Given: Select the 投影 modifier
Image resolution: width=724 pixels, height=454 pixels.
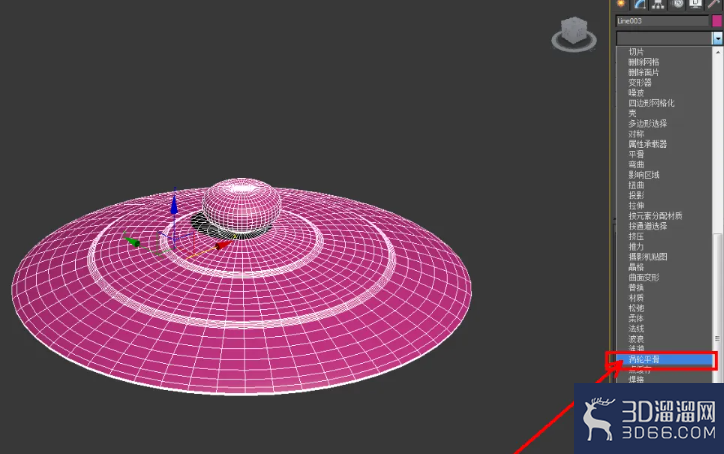Looking at the screenshot, I should click(x=636, y=195).
